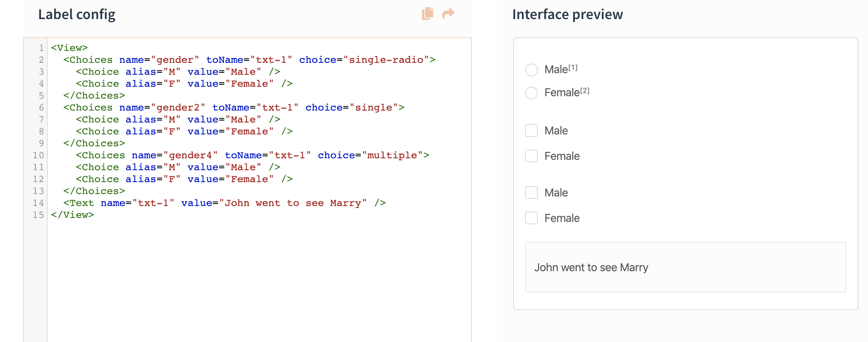The image size is (868, 342).
Task: Check the first Male checkbox
Action: [531, 130]
